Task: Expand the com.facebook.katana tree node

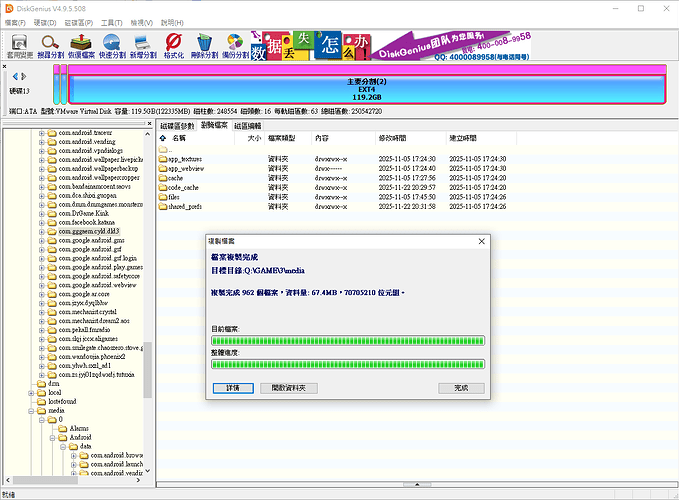Action: point(41,221)
